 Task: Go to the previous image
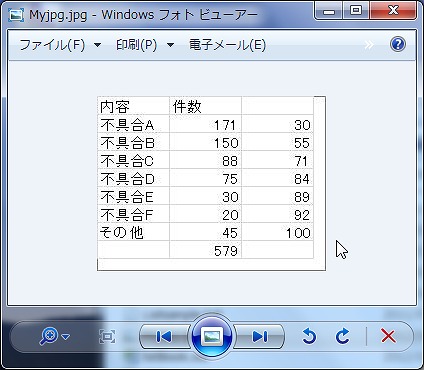click(164, 336)
